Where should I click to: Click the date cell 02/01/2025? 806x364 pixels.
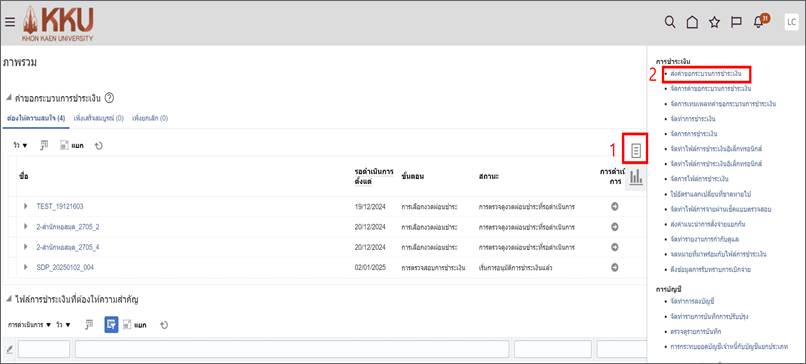tap(370, 267)
